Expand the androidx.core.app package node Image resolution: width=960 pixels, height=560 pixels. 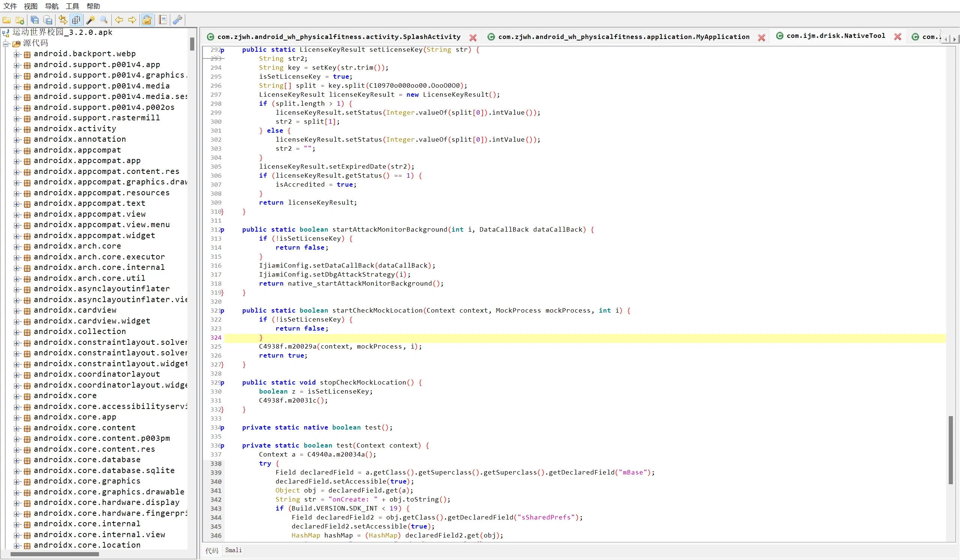[x=16, y=418]
